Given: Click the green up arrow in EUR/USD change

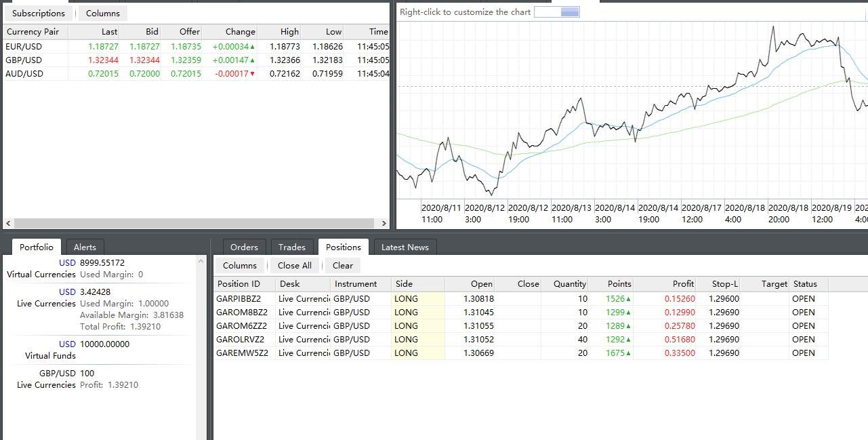Looking at the screenshot, I should pyautogui.click(x=253, y=47).
